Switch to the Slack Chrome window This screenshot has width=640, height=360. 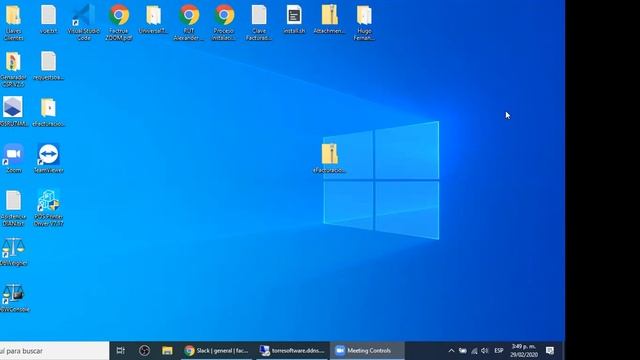tap(217, 351)
